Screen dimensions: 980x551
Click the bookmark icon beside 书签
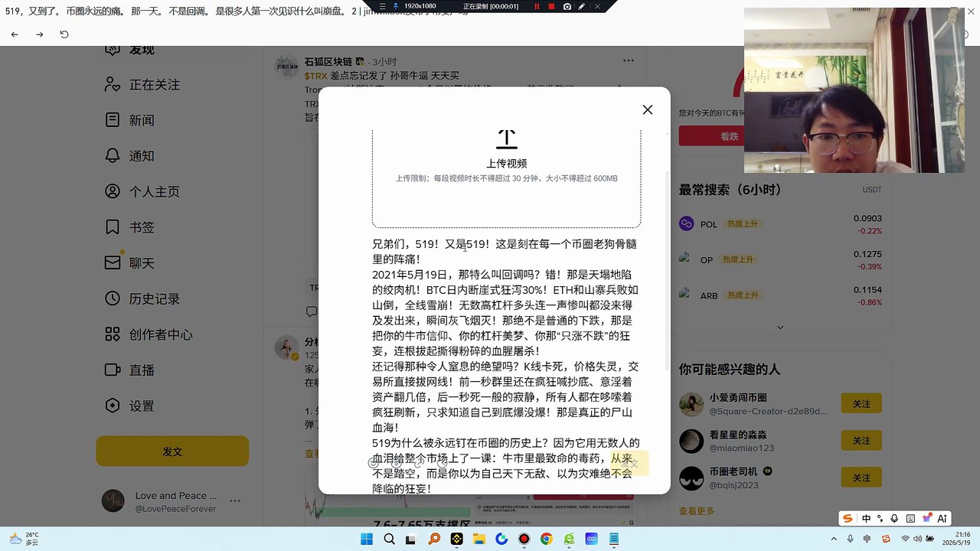click(x=113, y=227)
